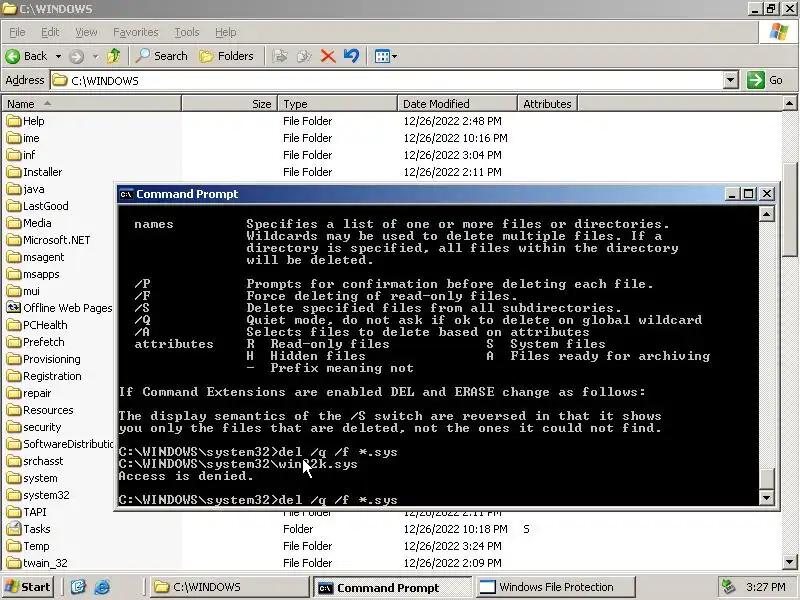Open Back history dropdown arrow
Screen dimensions: 800x600
(58, 56)
